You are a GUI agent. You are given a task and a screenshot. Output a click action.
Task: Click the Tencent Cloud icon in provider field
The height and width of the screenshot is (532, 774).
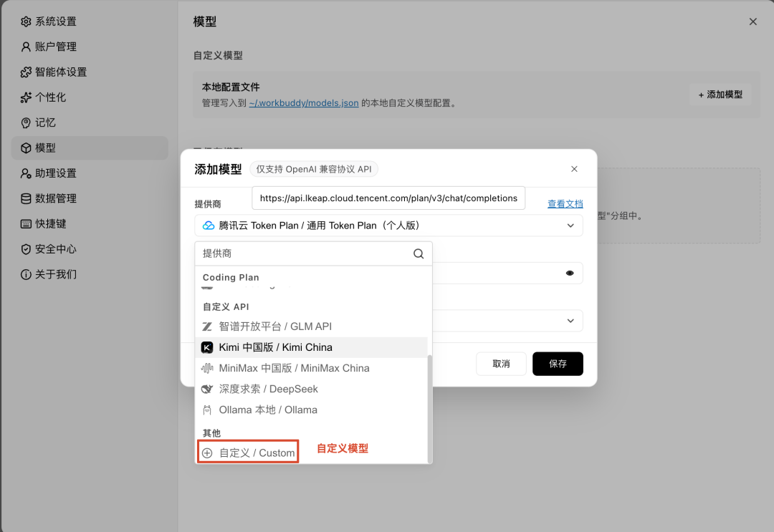coord(209,226)
